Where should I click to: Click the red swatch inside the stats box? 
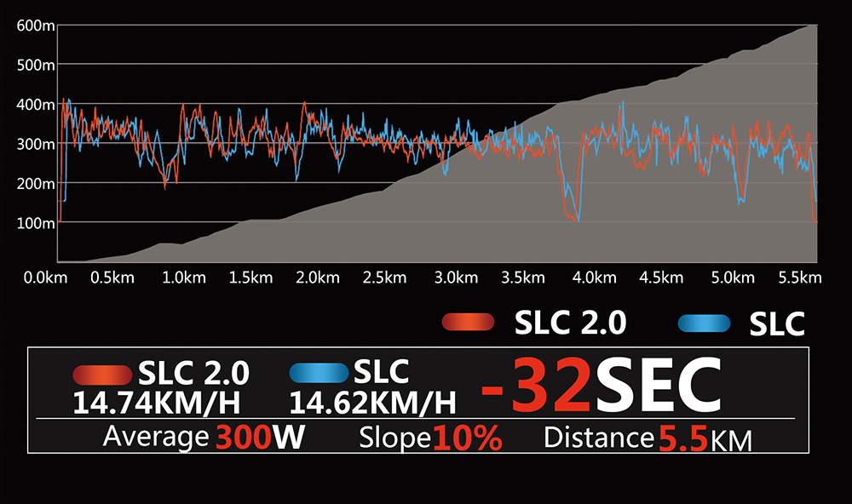pyautogui.click(x=102, y=375)
